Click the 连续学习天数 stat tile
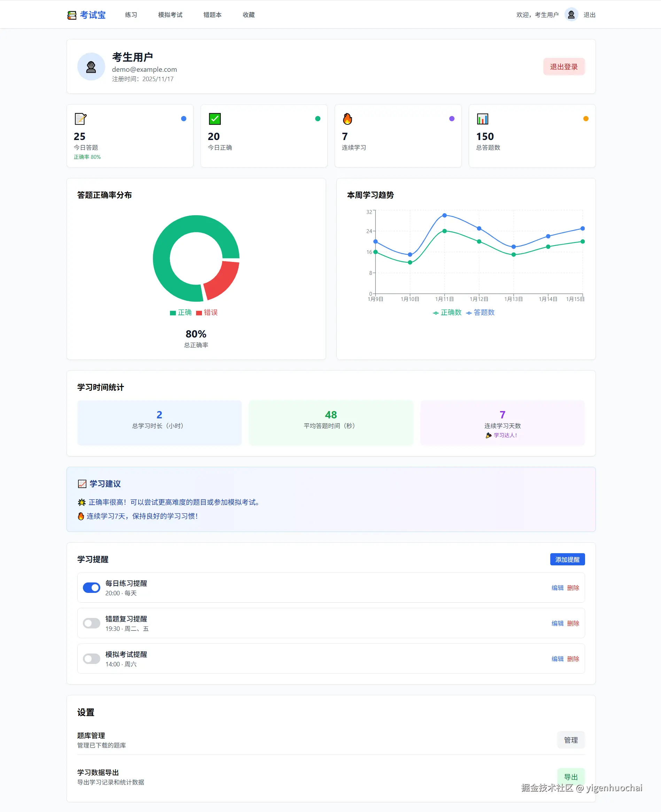 point(502,423)
